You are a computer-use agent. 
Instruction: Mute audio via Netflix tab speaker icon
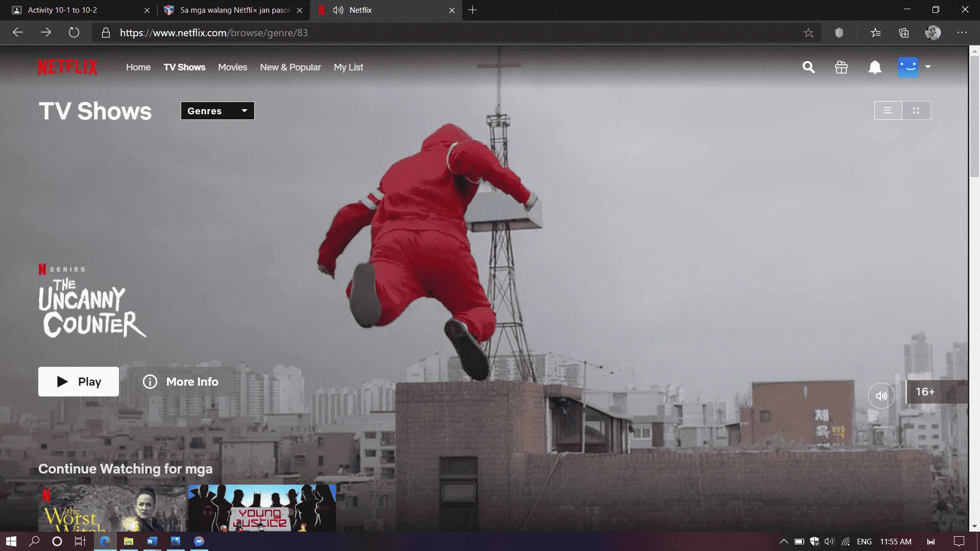(x=338, y=10)
